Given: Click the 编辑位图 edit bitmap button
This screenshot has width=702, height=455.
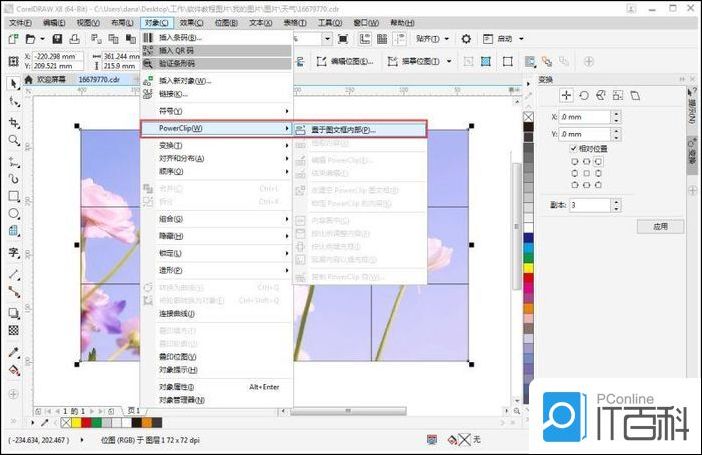Looking at the screenshot, I should 345,61.
